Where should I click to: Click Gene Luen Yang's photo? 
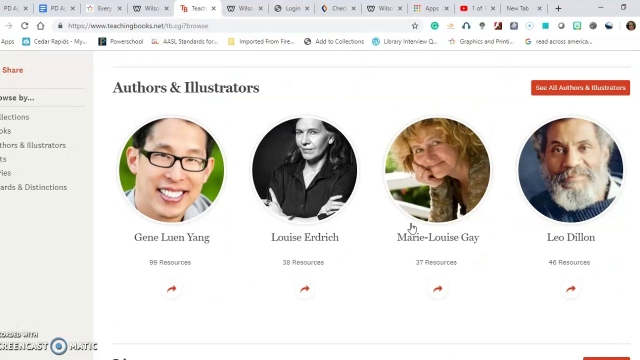tap(171, 170)
